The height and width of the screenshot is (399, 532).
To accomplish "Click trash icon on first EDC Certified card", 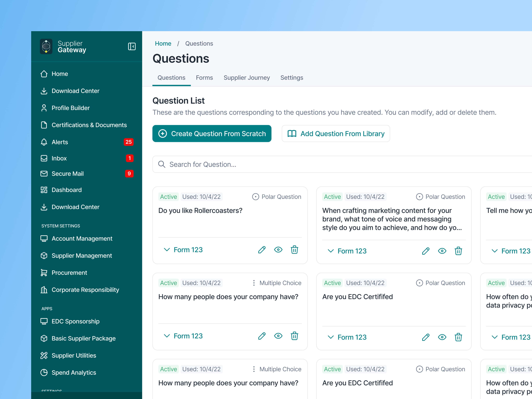I will (x=458, y=337).
